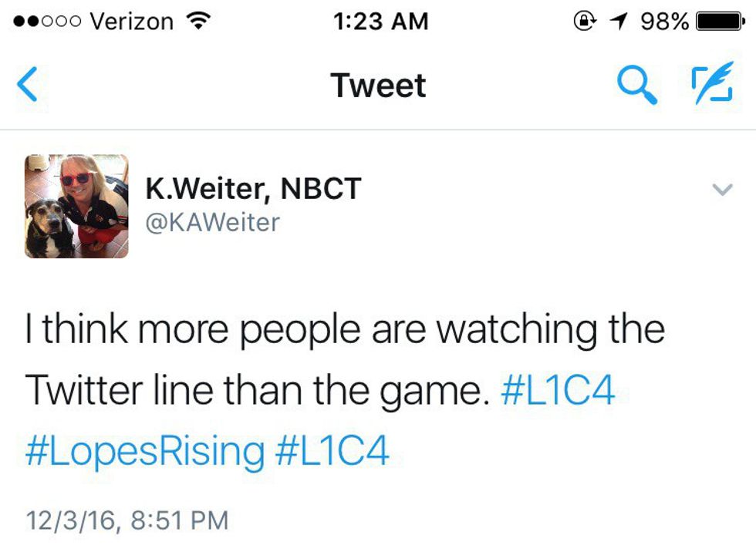Open the @KAWeiter handle
Screen dimensions: 756x559
pyautogui.click(x=212, y=223)
